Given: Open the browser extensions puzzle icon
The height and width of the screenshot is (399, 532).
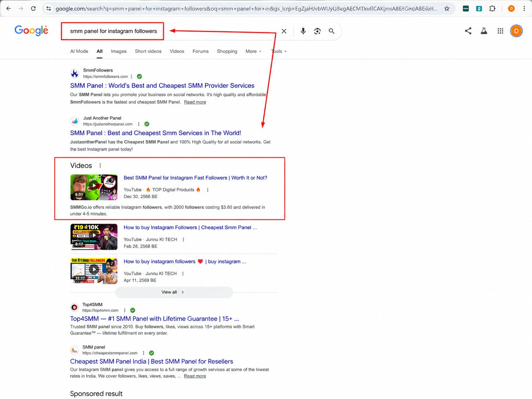Looking at the screenshot, I should pyautogui.click(x=492, y=8).
